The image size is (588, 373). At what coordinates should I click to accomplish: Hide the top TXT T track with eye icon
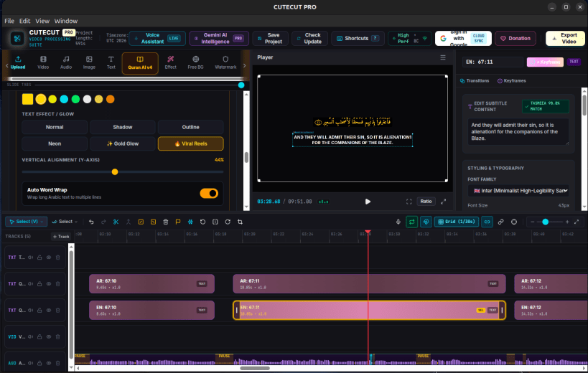click(49, 258)
